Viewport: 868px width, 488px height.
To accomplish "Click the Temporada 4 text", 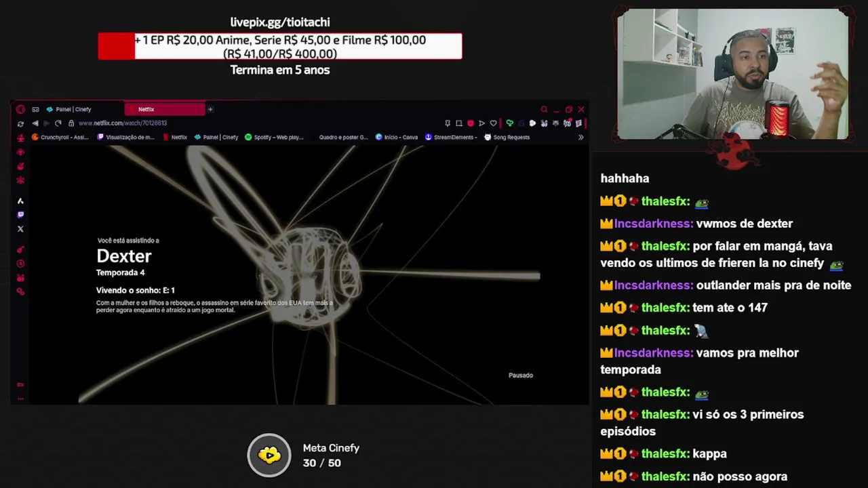I will [120, 272].
